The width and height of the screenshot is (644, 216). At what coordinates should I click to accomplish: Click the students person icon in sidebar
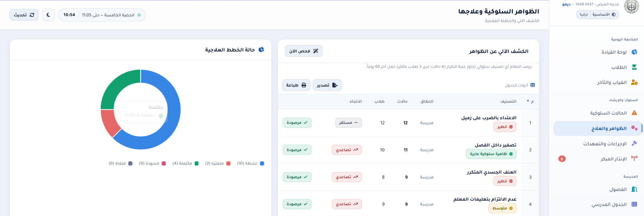(634, 67)
